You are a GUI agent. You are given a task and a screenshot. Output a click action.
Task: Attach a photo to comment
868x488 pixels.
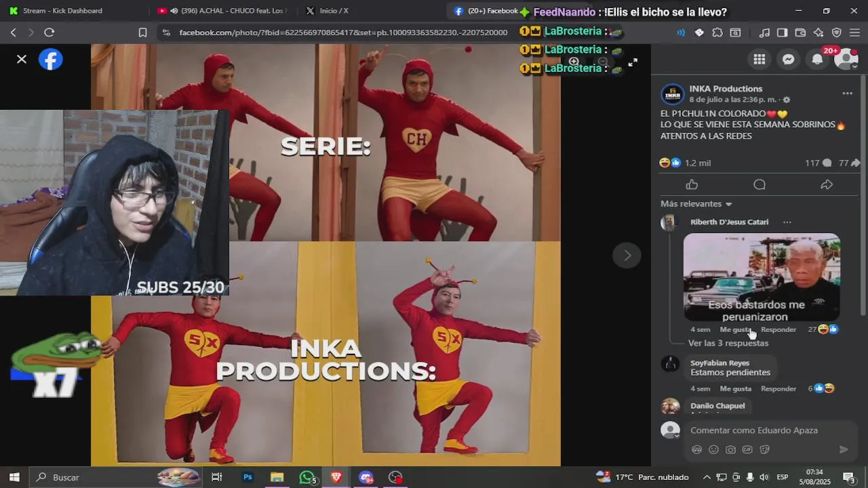(730, 449)
